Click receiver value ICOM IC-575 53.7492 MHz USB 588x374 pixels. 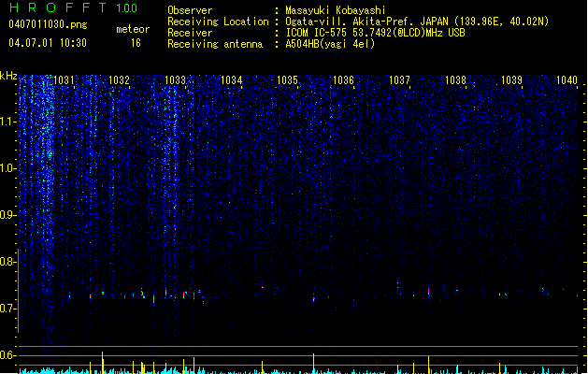click(x=375, y=33)
